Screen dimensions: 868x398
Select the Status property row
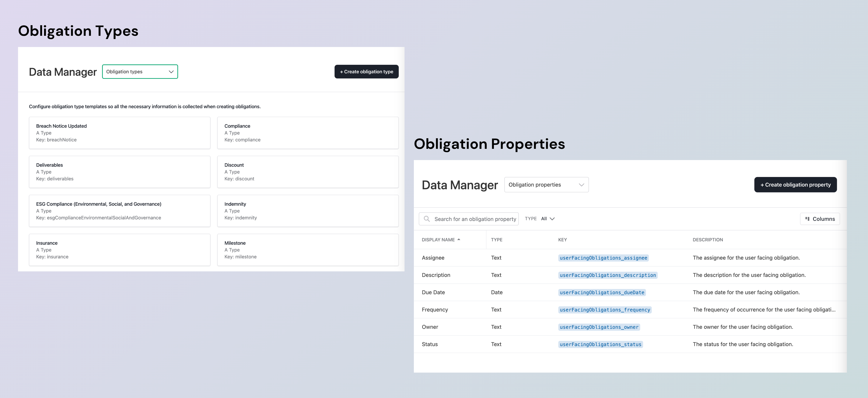click(630, 344)
